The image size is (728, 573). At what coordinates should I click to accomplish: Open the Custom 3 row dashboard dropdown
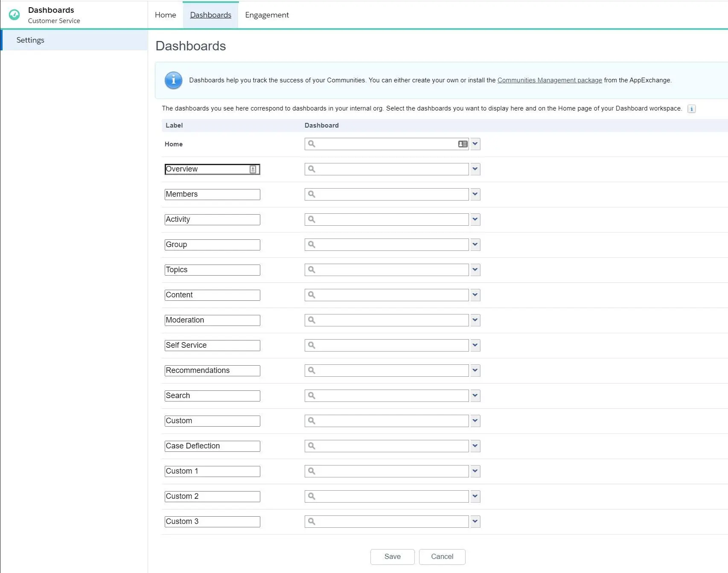click(475, 521)
